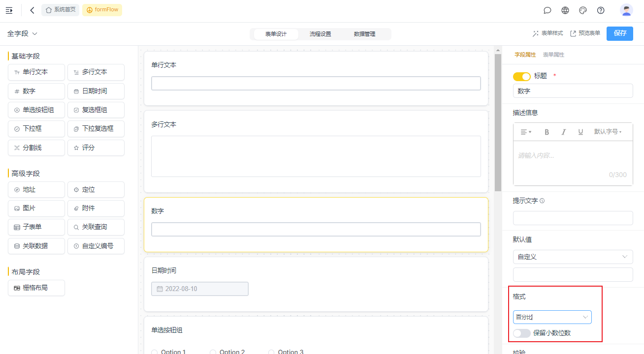This screenshot has width=644, height=354.
Task: Open the 2022-08-10 date picker
Action: tap(200, 289)
